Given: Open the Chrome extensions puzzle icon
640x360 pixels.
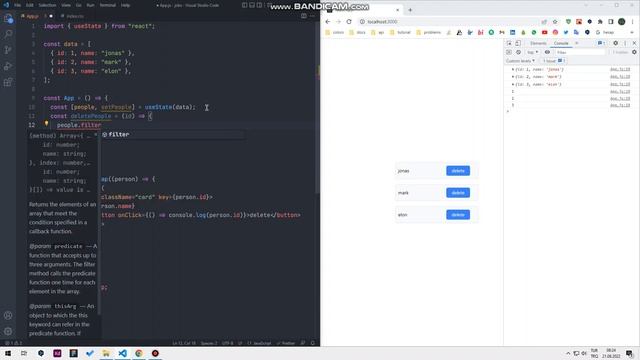Looking at the screenshot, I should coord(600,22).
